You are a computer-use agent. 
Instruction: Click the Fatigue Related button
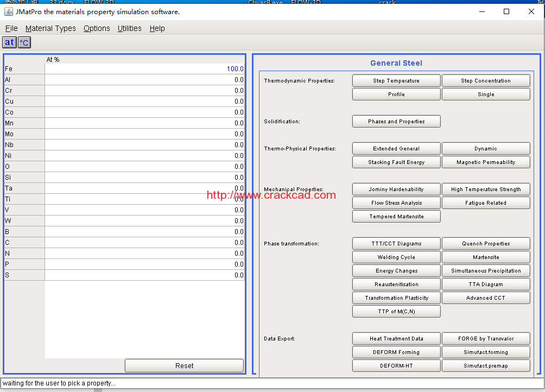pos(486,203)
